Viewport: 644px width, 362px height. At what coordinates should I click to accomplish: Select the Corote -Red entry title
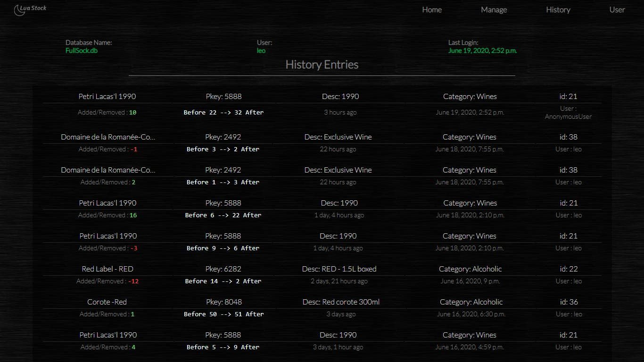point(107,302)
